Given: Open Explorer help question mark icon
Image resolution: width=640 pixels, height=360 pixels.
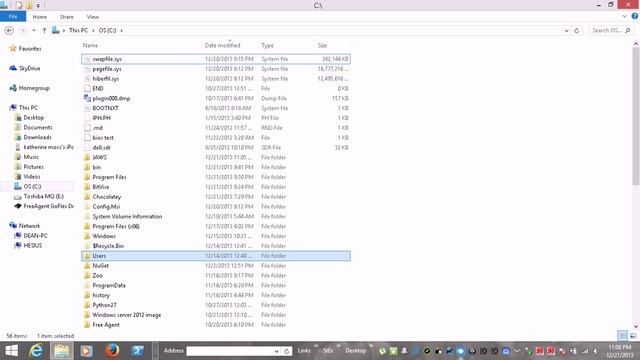Looking at the screenshot, I should click(x=635, y=16).
